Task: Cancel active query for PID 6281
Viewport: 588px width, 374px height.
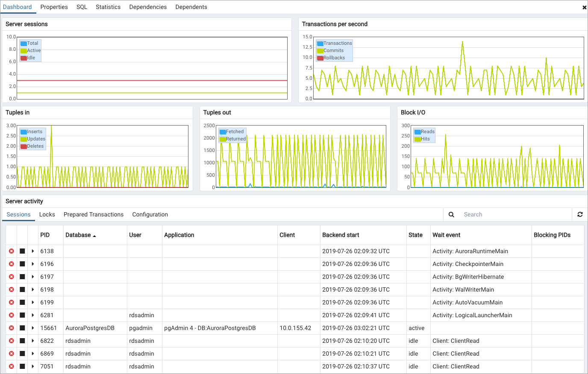Action: (x=22, y=315)
